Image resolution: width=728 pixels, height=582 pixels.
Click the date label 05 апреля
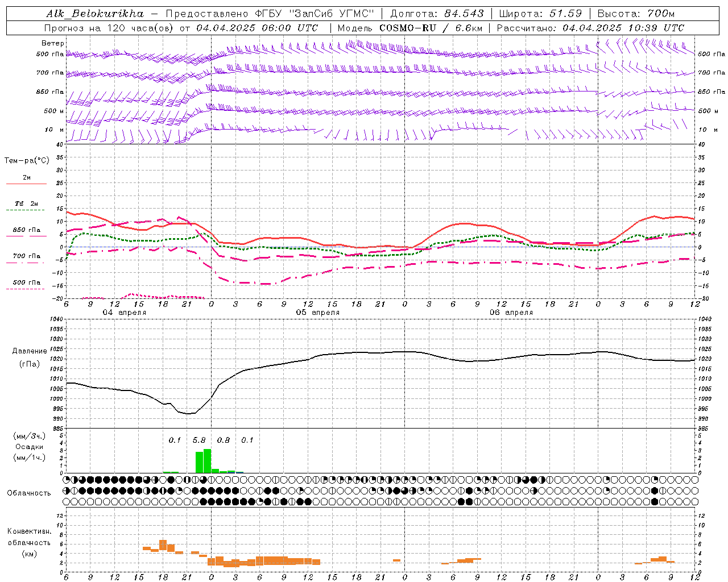(x=317, y=313)
